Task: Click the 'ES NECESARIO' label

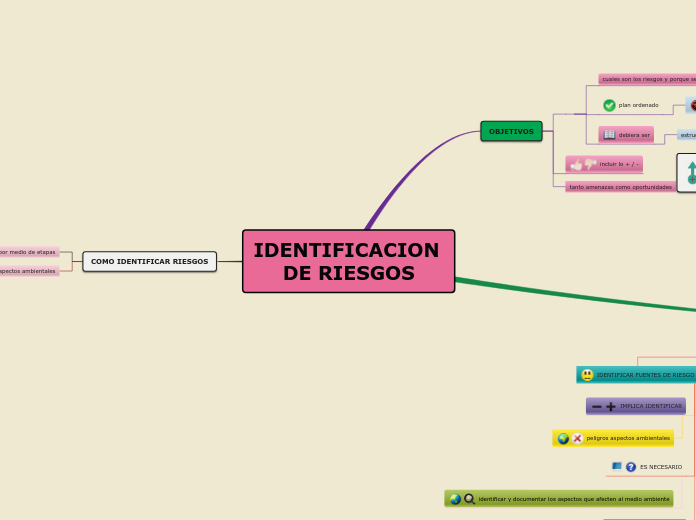Action: (x=661, y=467)
